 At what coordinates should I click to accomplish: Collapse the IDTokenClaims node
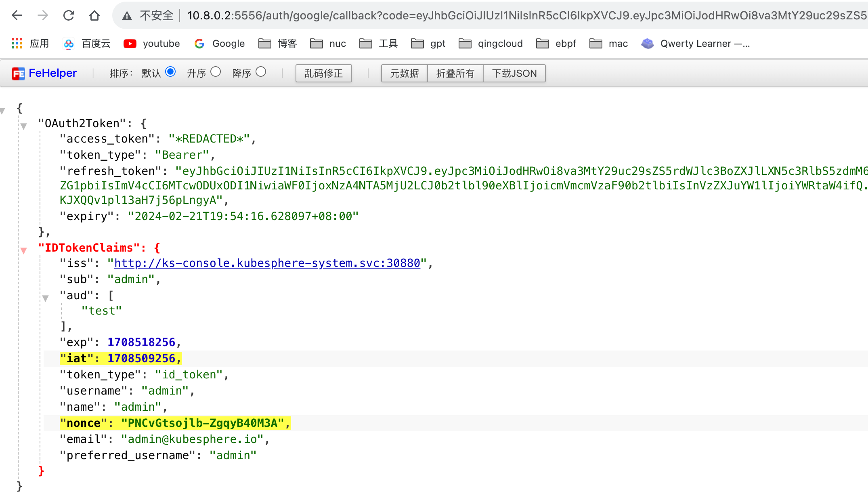24,250
